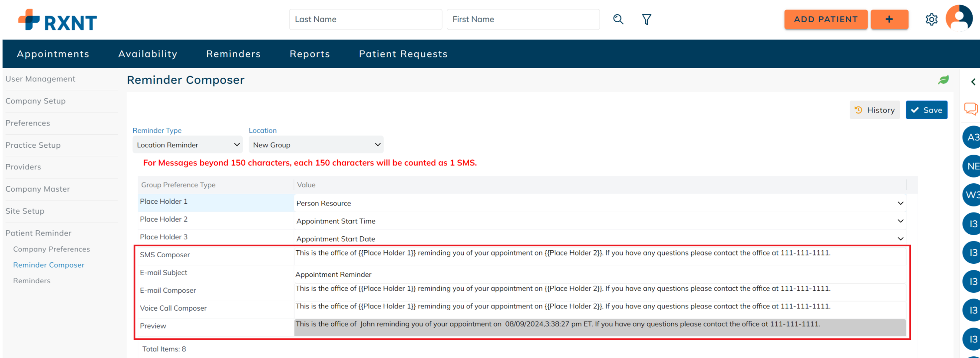Click the orange plus button

[889, 20]
